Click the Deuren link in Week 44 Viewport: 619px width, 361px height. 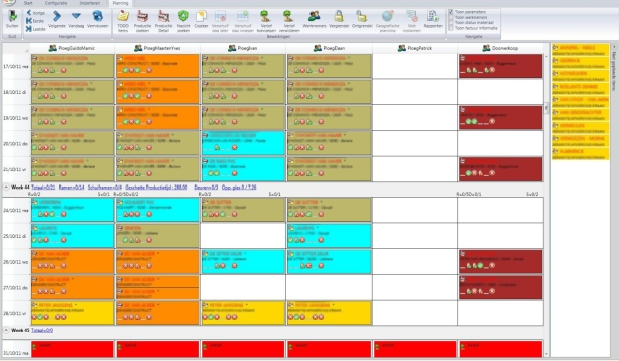coord(206,187)
